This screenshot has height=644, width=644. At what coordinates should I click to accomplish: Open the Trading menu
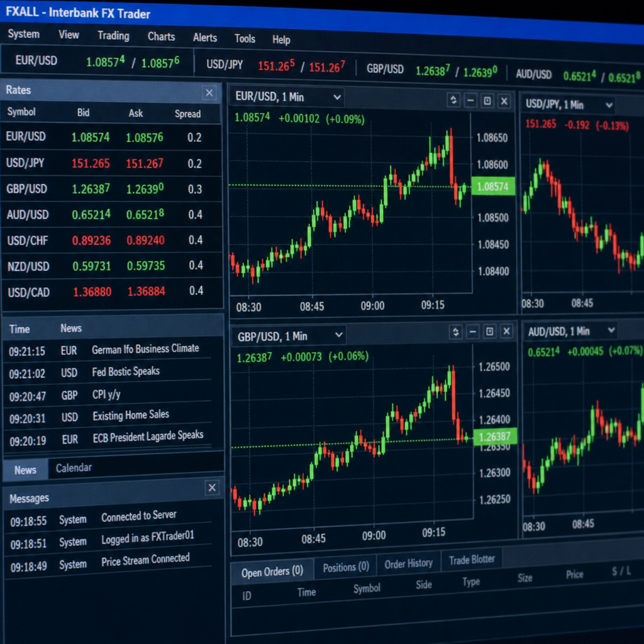point(113,36)
